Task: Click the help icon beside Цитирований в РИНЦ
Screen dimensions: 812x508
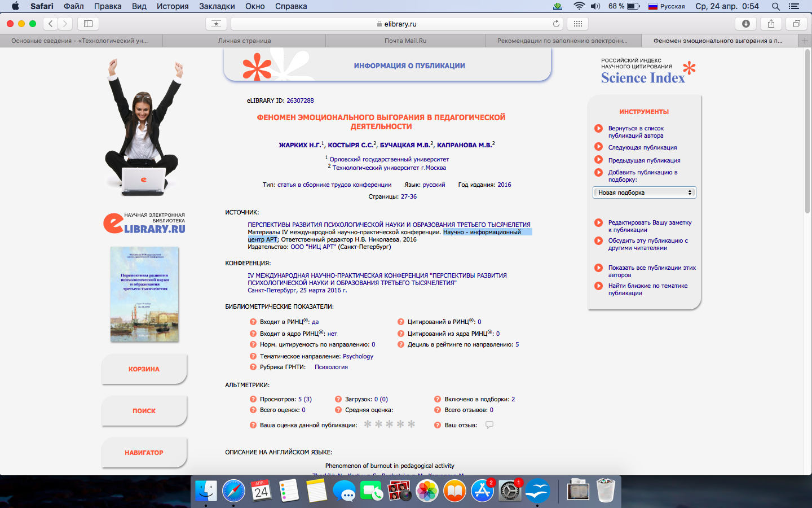Action: click(401, 322)
